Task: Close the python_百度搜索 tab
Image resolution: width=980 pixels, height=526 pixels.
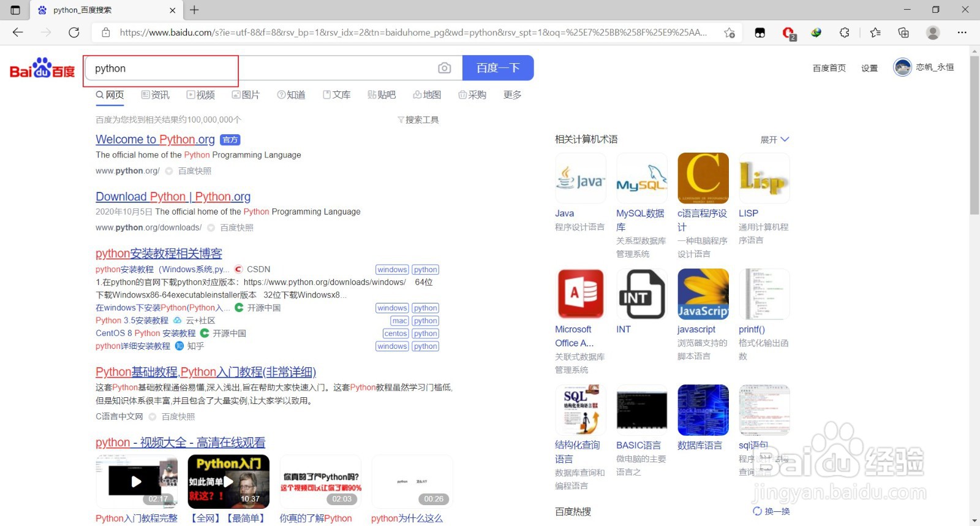Action: pos(172,10)
